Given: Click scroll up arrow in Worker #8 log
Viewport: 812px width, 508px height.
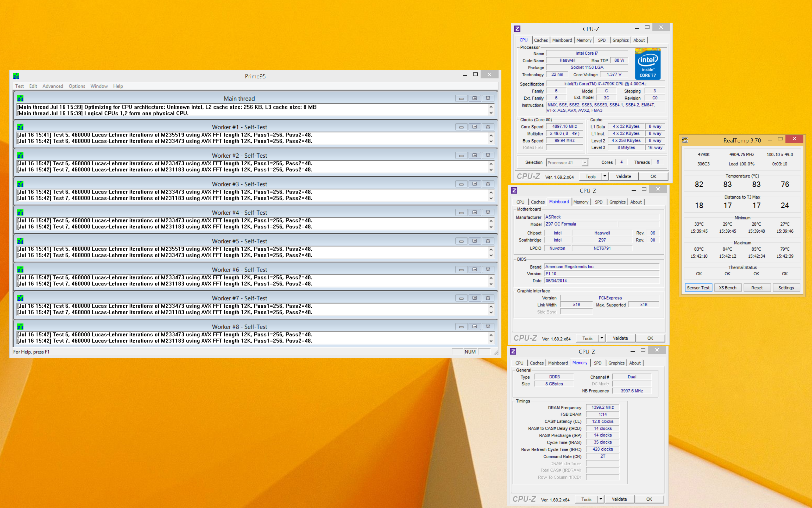Looking at the screenshot, I should pyautogui.click(x=491, y=335).
